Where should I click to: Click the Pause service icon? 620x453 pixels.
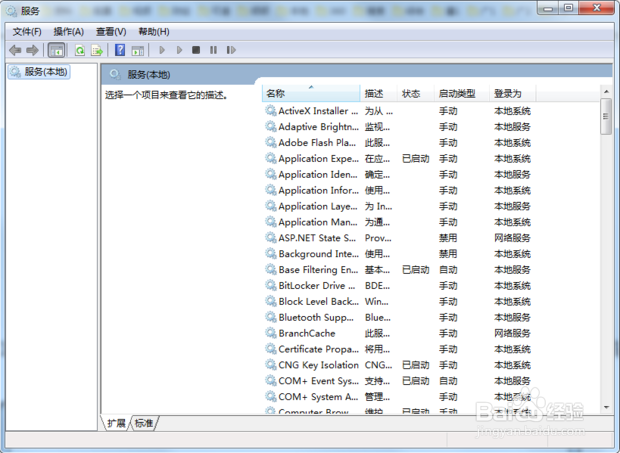pyautogui.click(x=214, y=50)
